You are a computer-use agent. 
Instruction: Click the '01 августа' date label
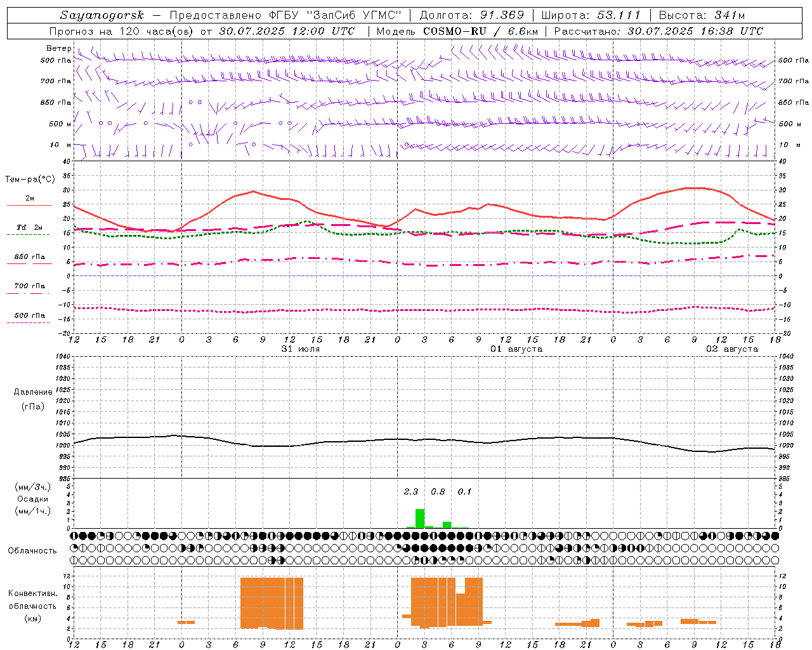[x=516, y=349]
